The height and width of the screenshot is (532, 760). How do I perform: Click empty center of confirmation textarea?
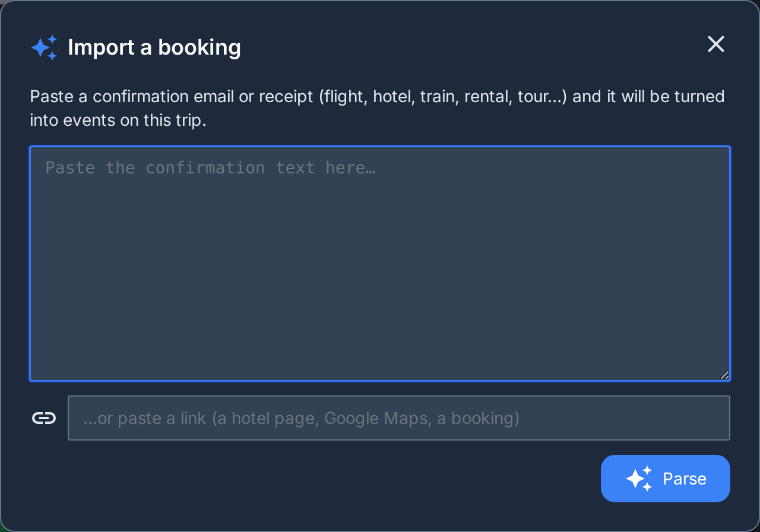coord(380,273)
